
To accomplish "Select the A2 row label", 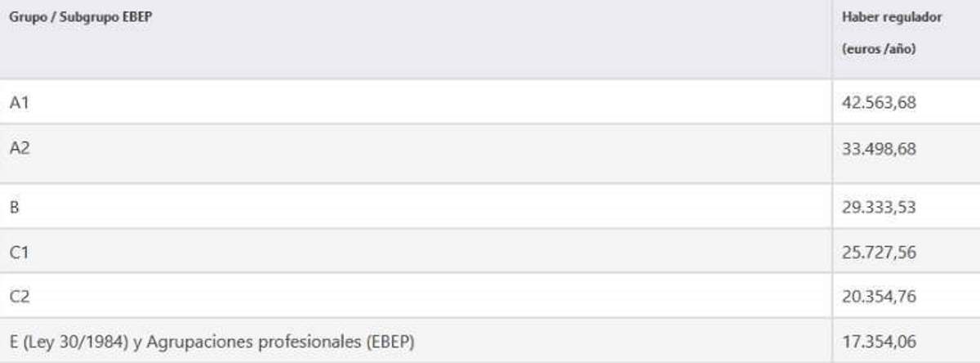I will pyautogui.click(x=20, y=148).
